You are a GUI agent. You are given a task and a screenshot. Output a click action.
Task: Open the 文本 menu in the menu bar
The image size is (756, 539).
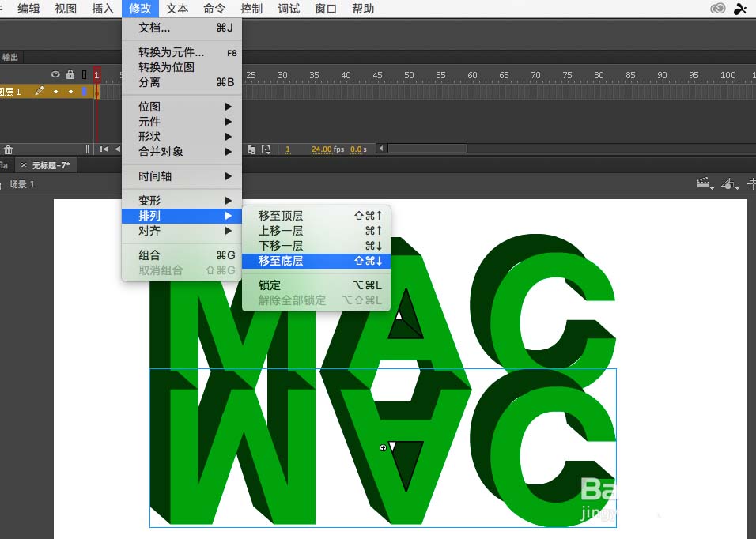(x=177, y=9)
